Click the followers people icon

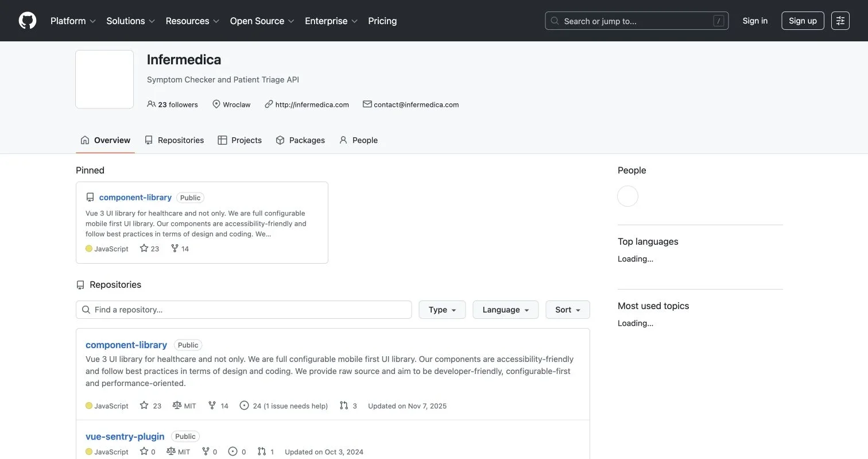click(152, 104)
